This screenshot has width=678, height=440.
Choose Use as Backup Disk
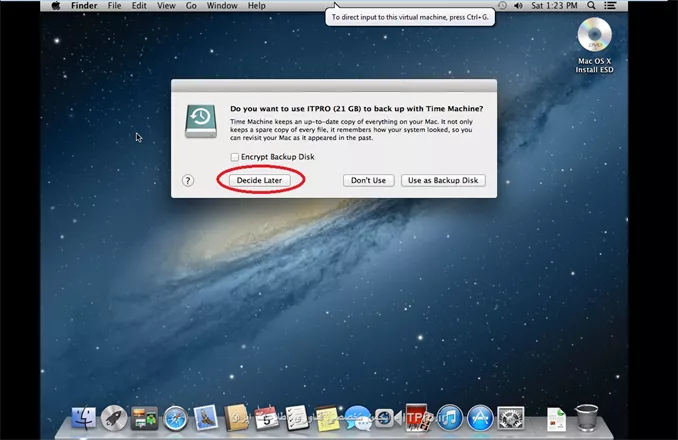[x=443, y=180]
